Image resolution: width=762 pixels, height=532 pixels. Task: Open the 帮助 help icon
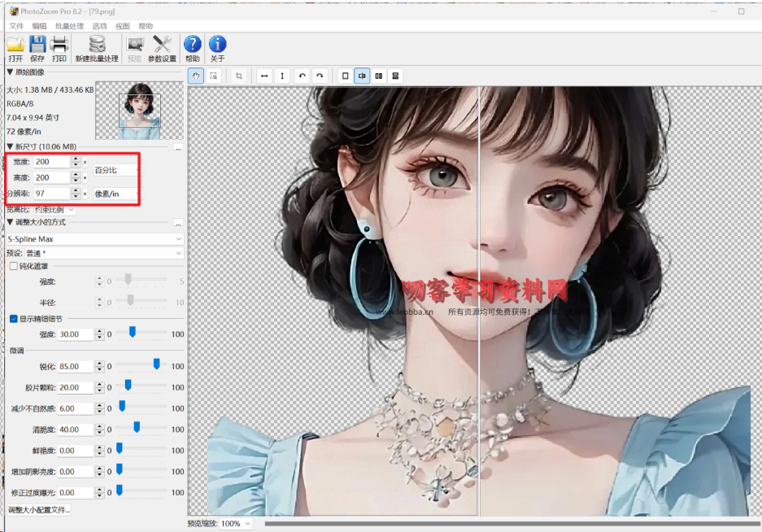193,49
